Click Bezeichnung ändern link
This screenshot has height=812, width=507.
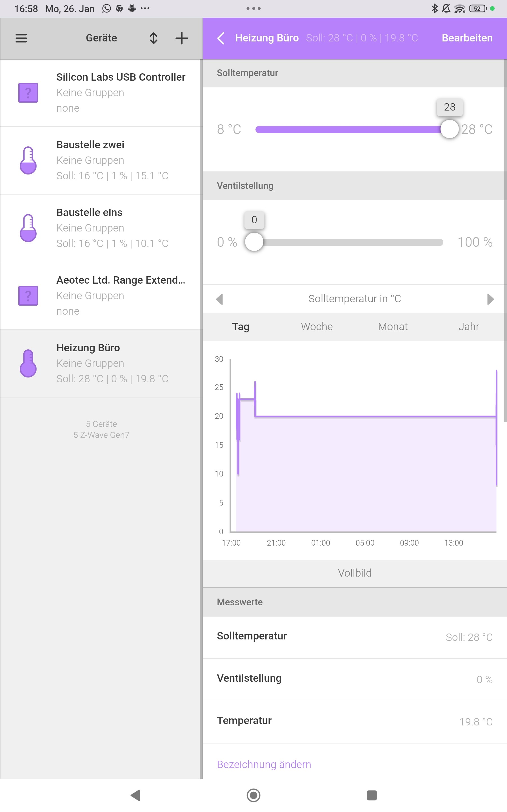264,764
